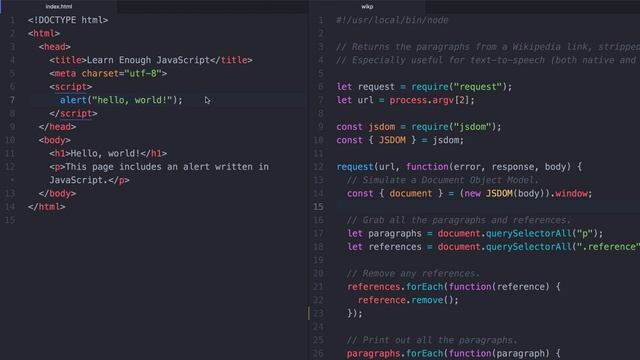Viewport: 640px width, 360px height.
Task: Click the comment 'Especially useful for text-to-speech'
Action: coord(488,60)
